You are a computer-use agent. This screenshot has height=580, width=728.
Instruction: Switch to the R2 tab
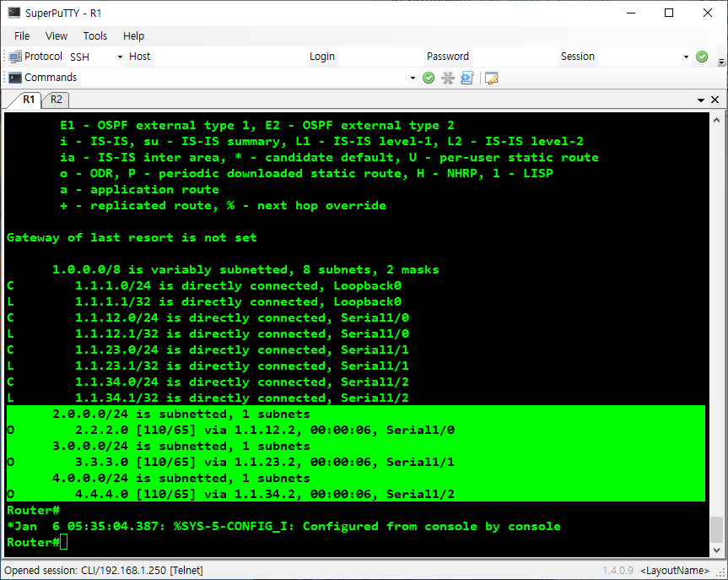click(57, 99)
